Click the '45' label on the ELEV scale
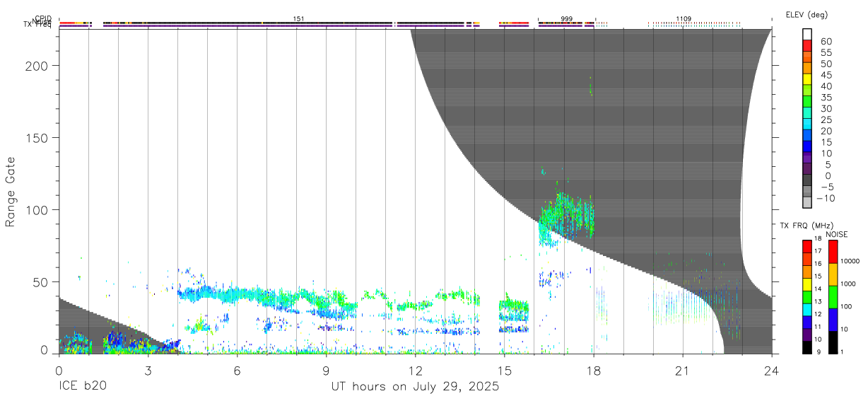This screenshot has width=868, height=401. [x=827, y=75]
